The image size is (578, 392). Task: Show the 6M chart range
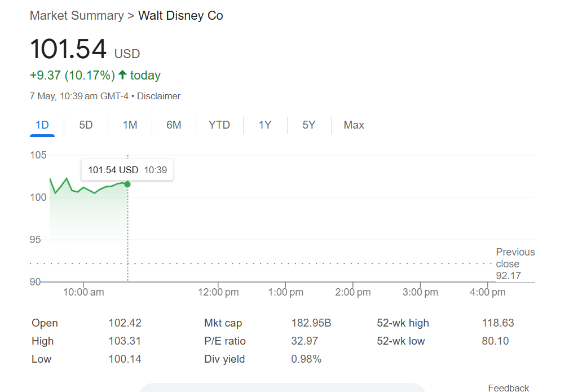point(174,125)
